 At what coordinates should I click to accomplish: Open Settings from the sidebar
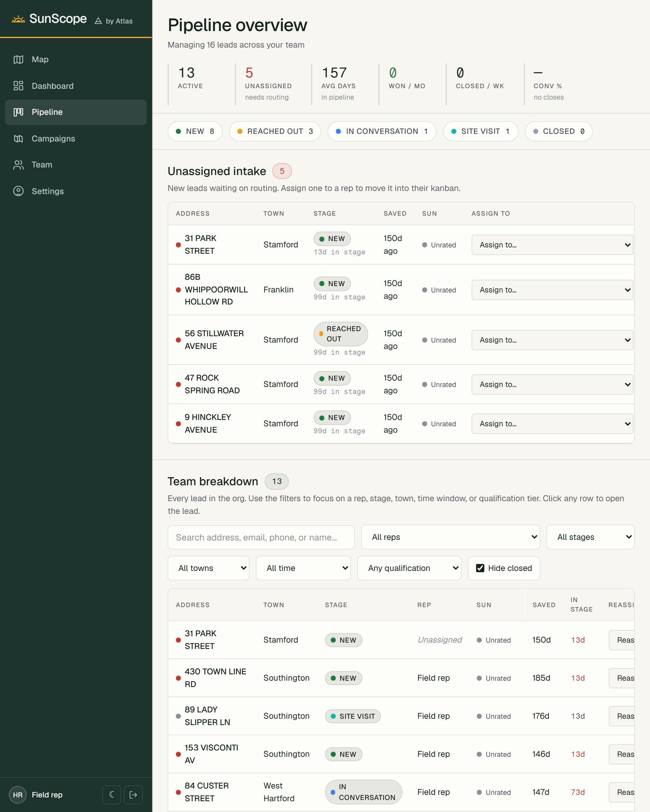point(76,191)
